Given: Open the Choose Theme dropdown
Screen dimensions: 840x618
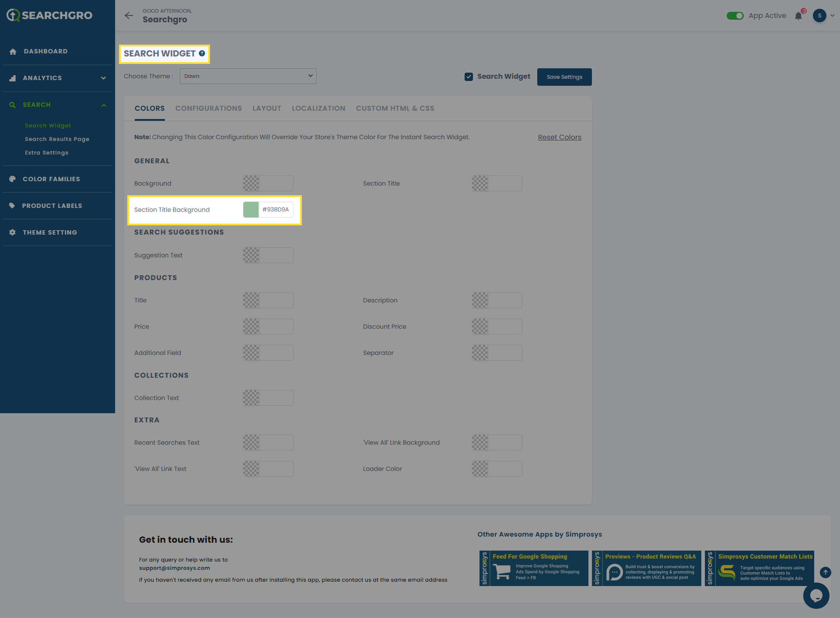Looking at the screenshot, I should [x=248, y=76].
